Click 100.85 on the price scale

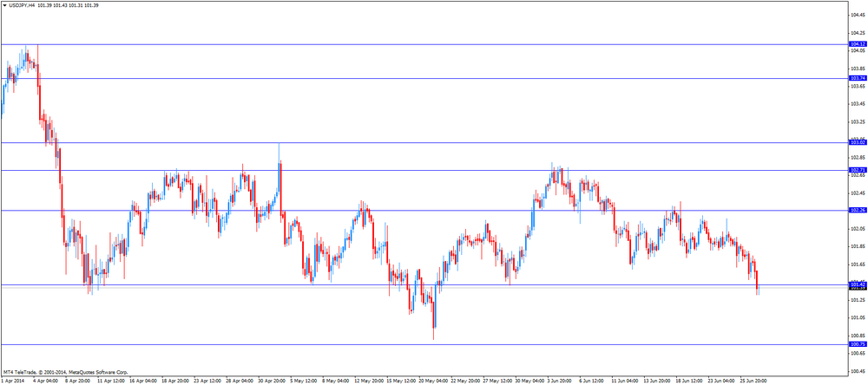click(858, 336)
